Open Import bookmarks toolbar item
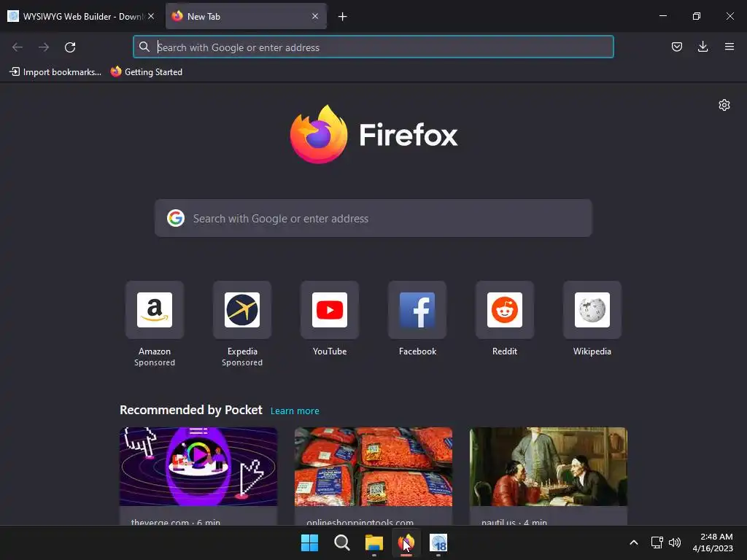Viewport: 747px width, 560px height. (55, 72)
